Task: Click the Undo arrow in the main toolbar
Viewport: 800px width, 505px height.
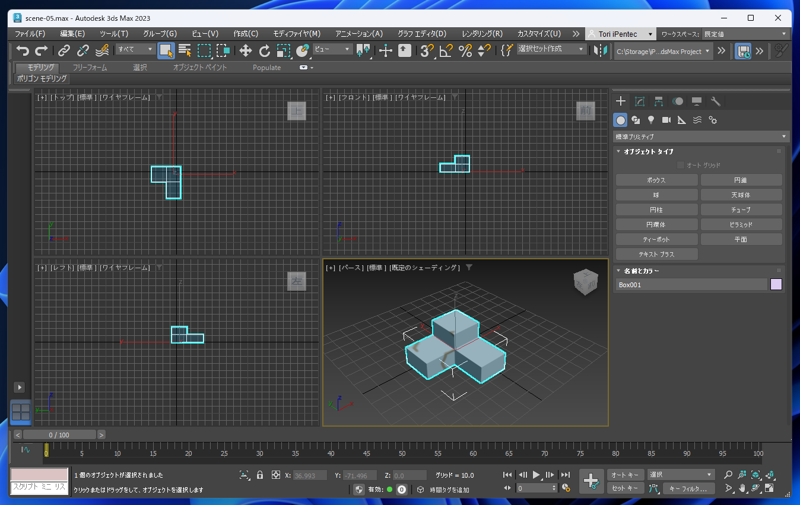Action: click(23, 50)
